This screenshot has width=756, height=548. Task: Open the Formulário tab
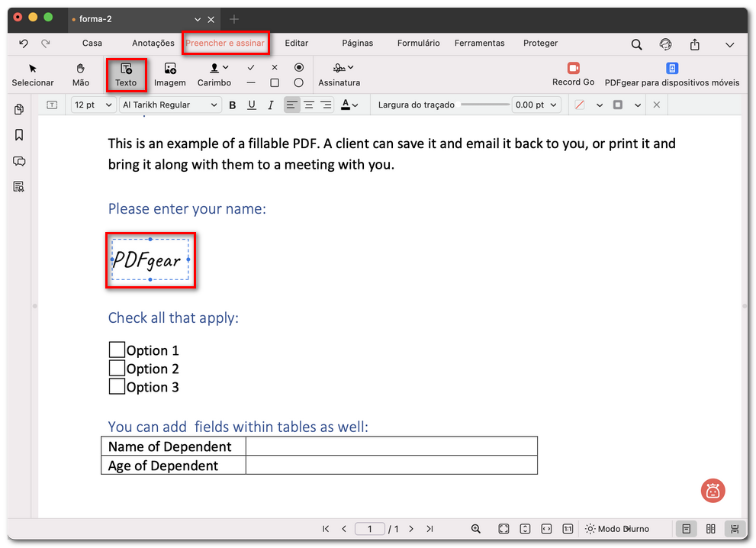click(x=418, y=44)
